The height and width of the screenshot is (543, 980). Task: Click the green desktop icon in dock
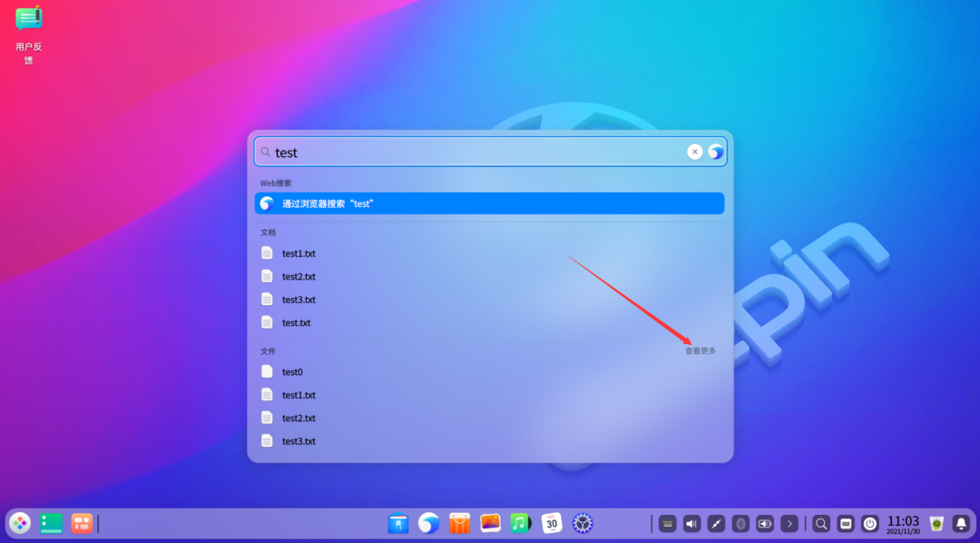(x=51, y=523)
